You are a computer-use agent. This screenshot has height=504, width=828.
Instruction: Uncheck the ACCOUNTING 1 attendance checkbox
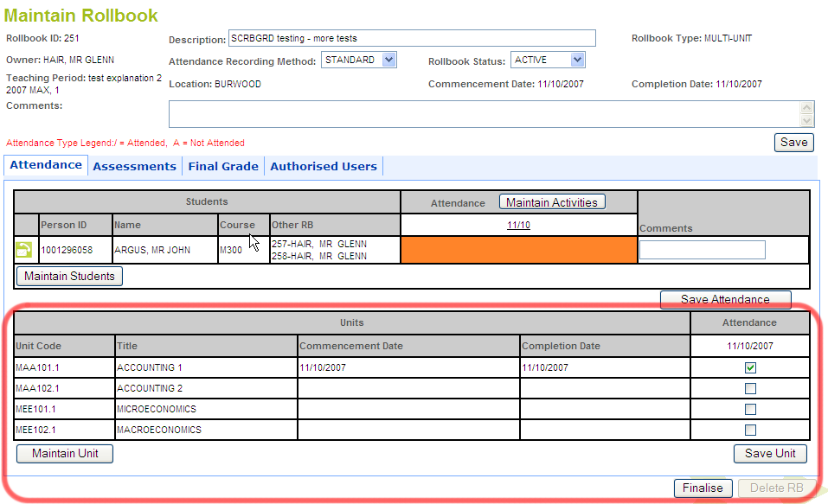pyautogui.click(x=750, y=368)
